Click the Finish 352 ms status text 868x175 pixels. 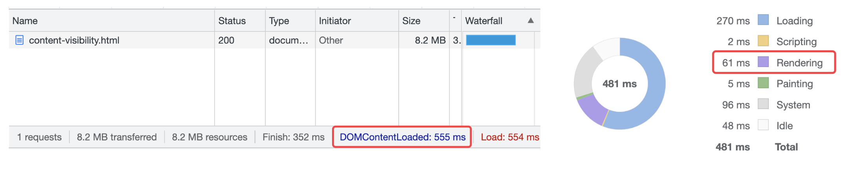pos(293,137)
